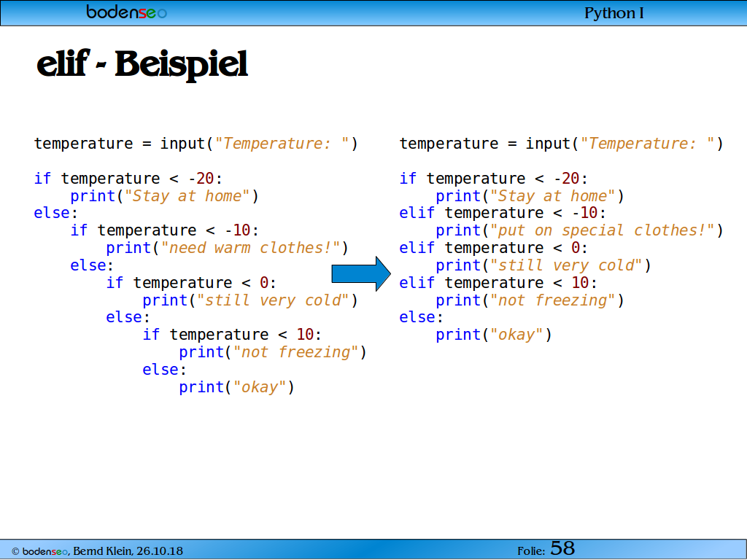Click print("okay") in the nested if-else version
747x560 pixels.
(x=237, y=387)
